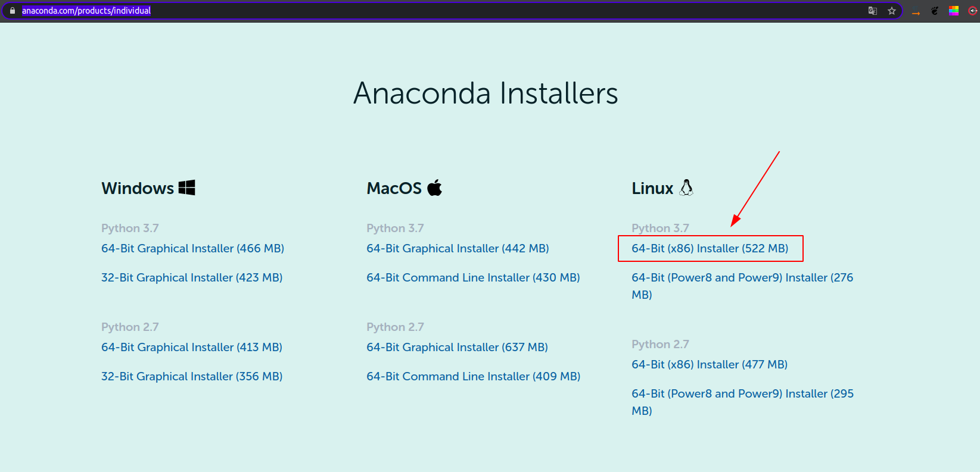Screen dimensions: 980x472
Task: Download Windows 32-Bit Graphical Installer 423 MB
Action: coord(192,277)
